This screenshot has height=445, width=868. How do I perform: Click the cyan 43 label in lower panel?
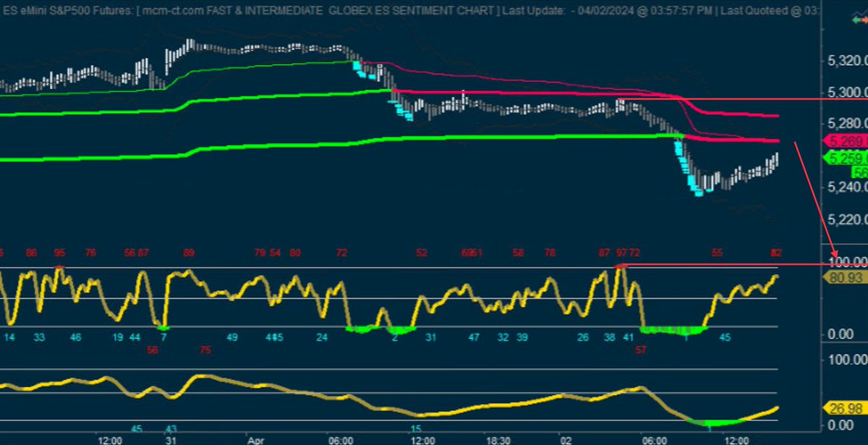point(171,428)
